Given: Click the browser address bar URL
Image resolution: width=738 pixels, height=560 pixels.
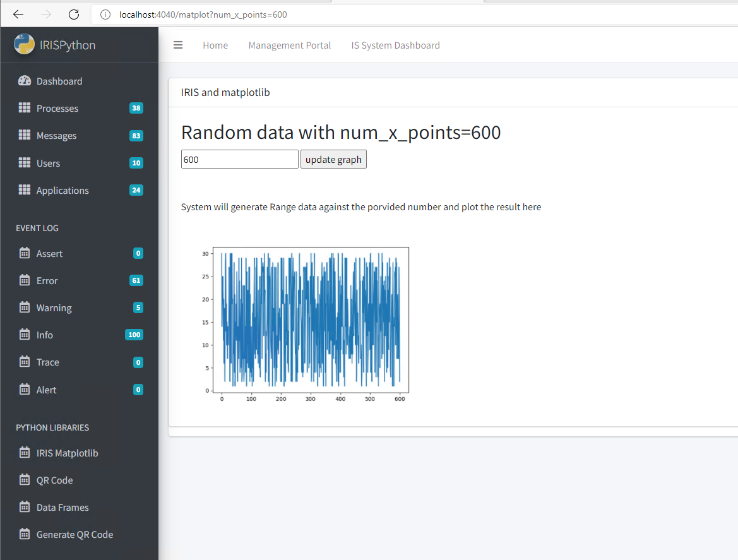Looking at the screenshot, I should point(203,15).
